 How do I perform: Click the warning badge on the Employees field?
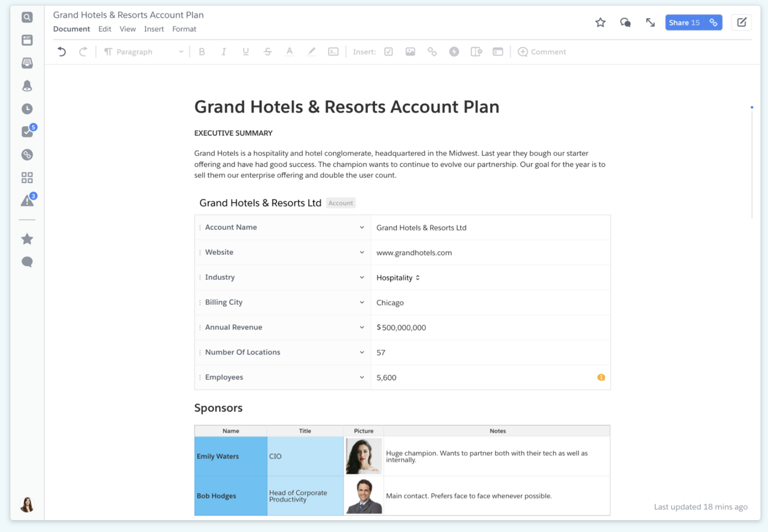tap(600, 377)
